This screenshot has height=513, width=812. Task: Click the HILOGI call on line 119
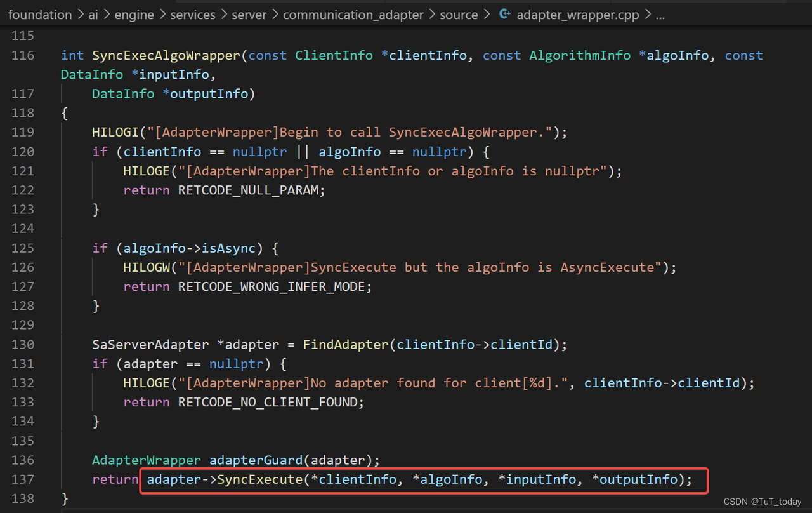115,132
